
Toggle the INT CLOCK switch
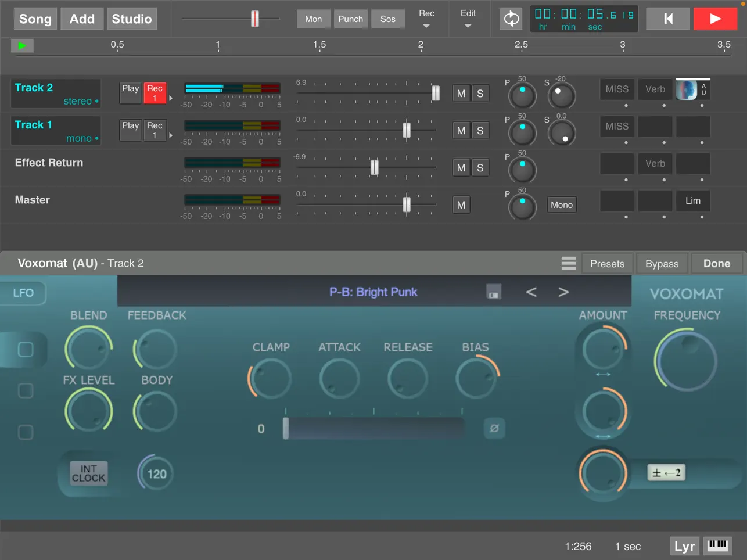tap(88, 473)
